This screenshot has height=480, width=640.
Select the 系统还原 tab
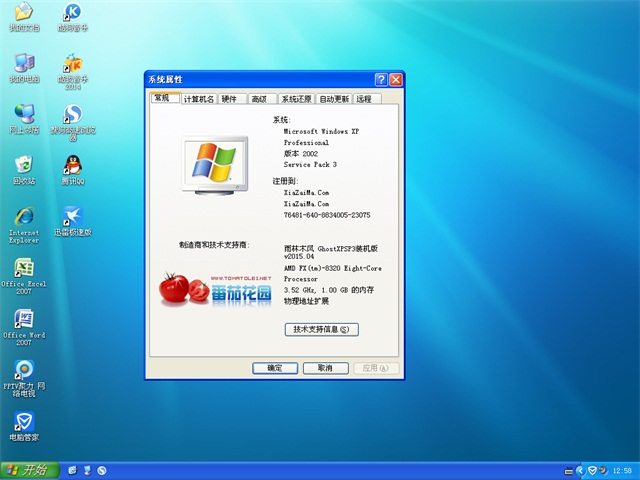pyautogui.click(x=295, y=99)
